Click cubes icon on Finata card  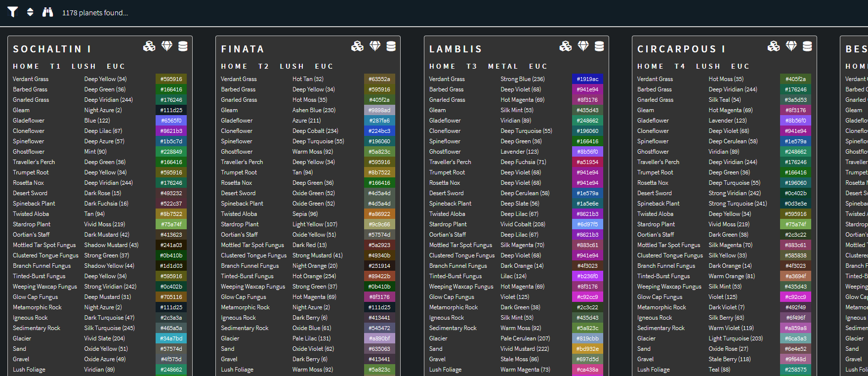click(357, 46)
